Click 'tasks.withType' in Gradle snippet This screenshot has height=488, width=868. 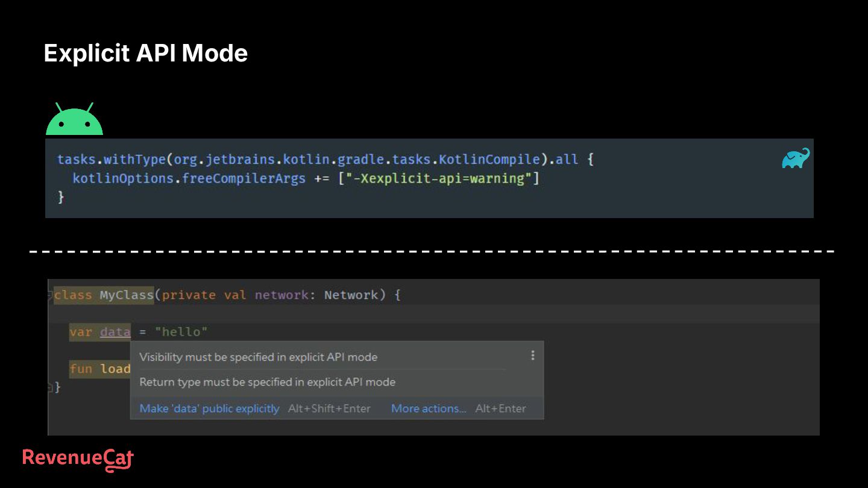tap(112, 160)
